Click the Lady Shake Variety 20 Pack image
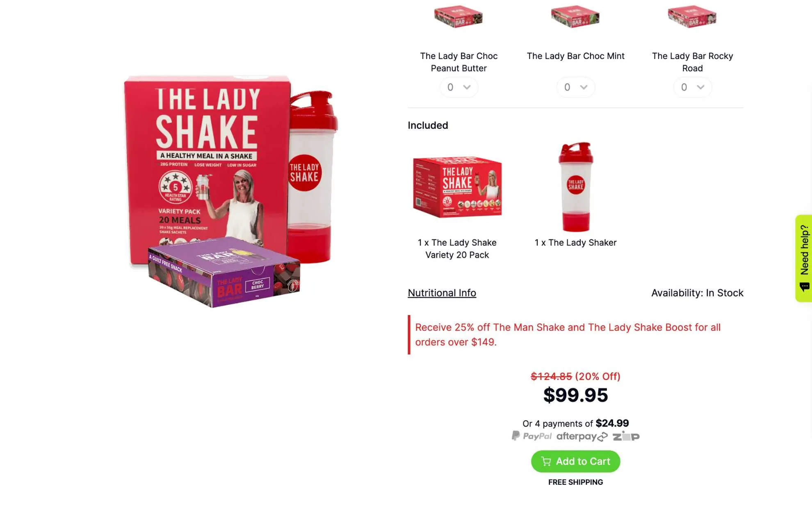The width and height of the screenshot is (812, 522). (457, 187)
